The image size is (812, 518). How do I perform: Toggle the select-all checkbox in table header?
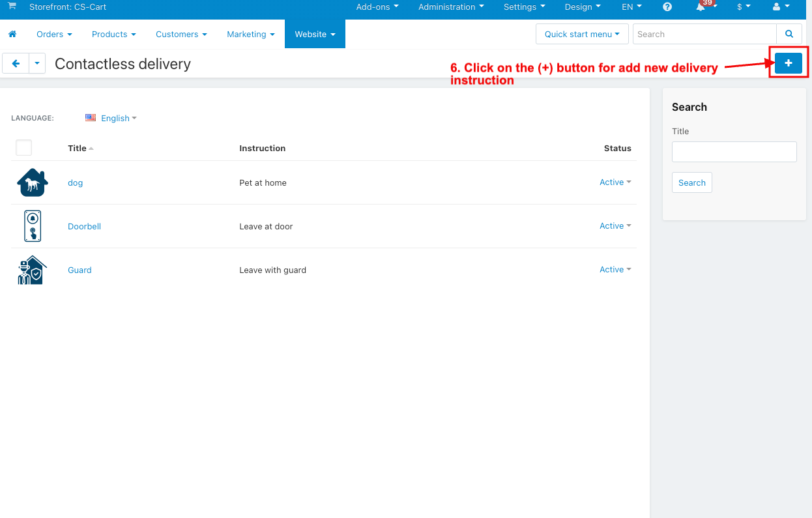point(23,147)
